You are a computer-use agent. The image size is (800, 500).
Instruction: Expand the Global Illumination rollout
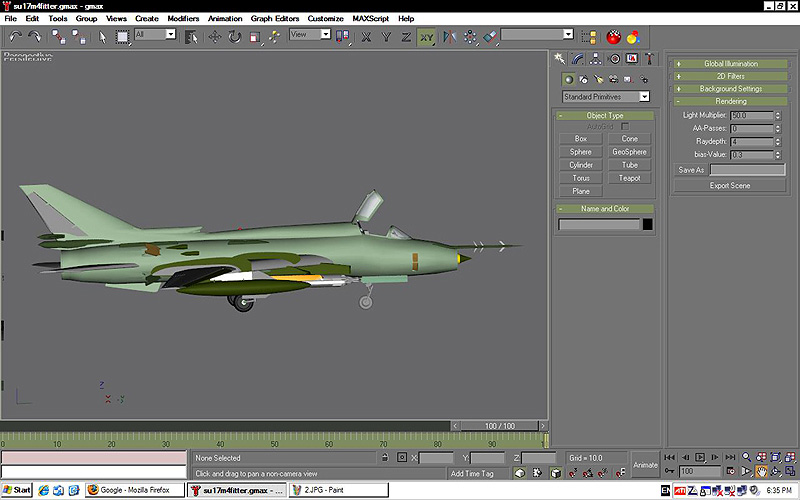(x=730, y=64)
